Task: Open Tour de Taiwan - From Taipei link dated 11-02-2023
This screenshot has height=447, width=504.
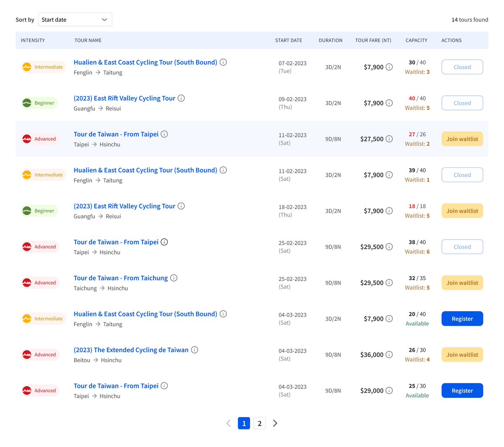Action: click(116, 134)
